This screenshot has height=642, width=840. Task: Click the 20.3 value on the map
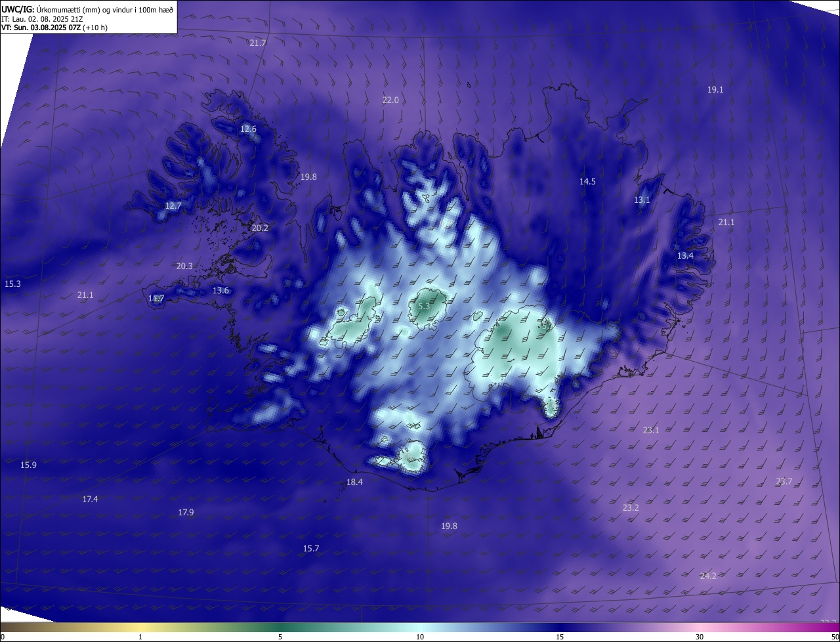tap(184, 266)
